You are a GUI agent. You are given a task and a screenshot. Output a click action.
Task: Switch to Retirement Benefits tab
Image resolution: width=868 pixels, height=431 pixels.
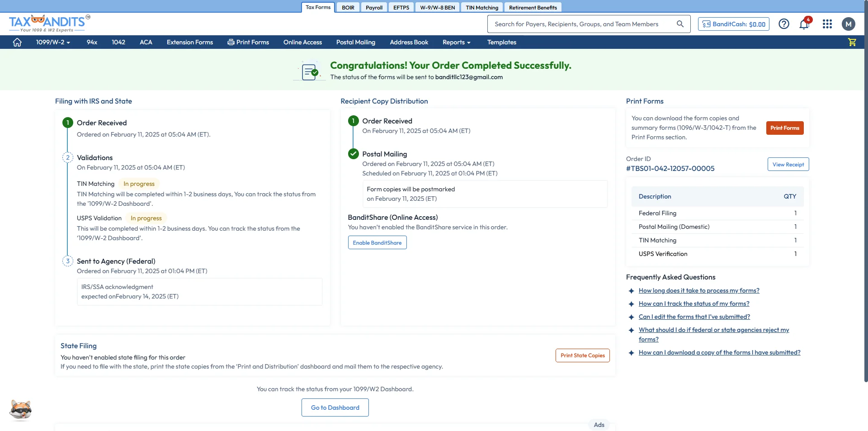click(x=533, y=7)
